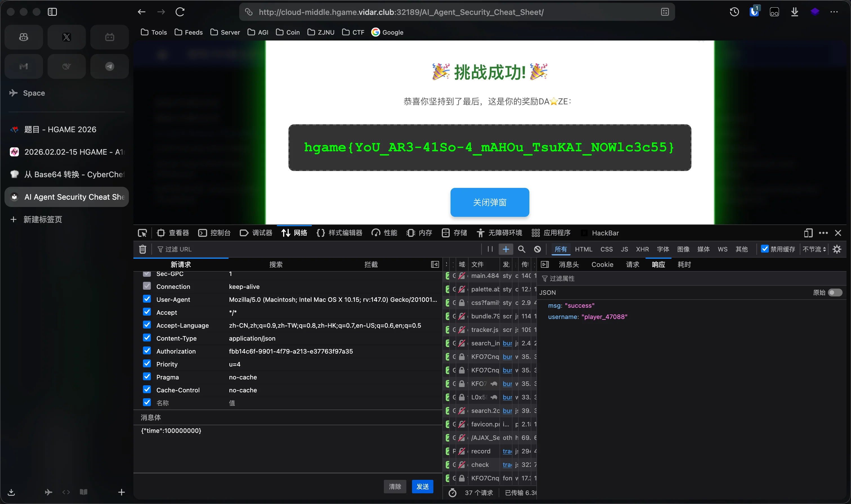Click the browser reload button

pos(180,12)
